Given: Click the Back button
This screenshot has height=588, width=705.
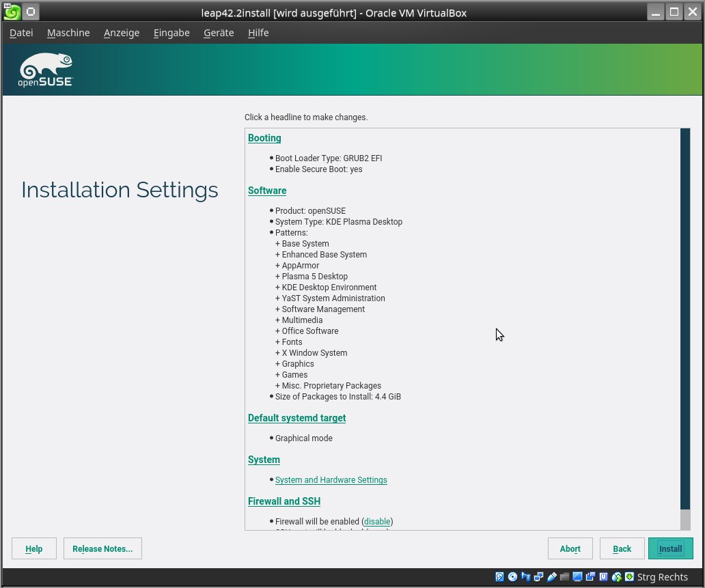Looking at the screenshot, I should point(622,548).
